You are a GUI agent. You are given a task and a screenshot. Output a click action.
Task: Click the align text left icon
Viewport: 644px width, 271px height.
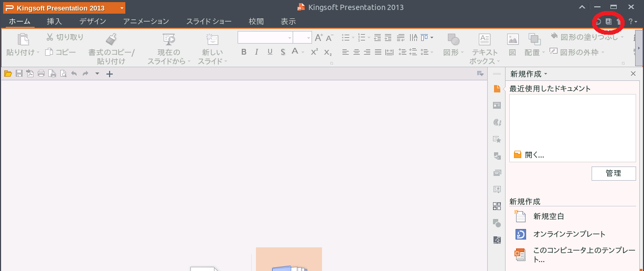(x=346, y=52)
